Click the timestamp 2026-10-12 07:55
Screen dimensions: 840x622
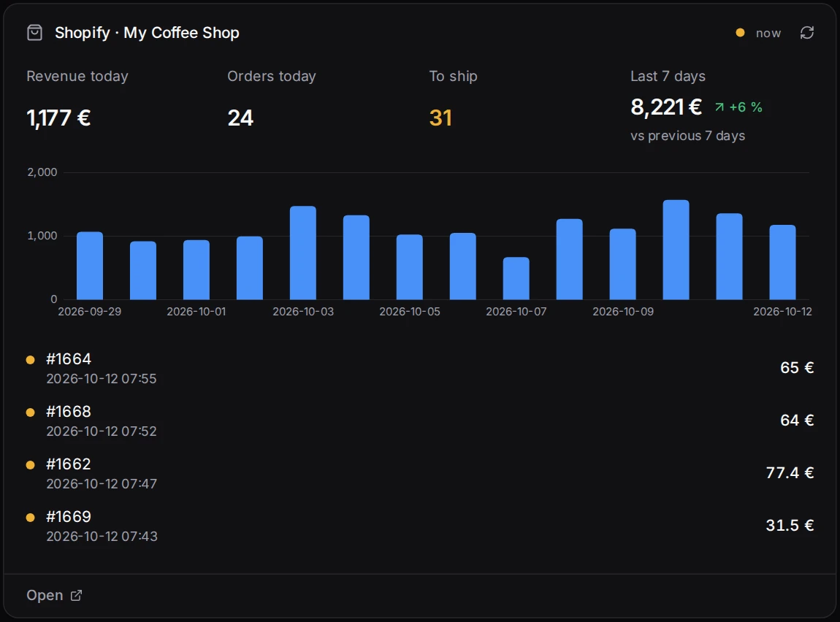pos(102,378)
